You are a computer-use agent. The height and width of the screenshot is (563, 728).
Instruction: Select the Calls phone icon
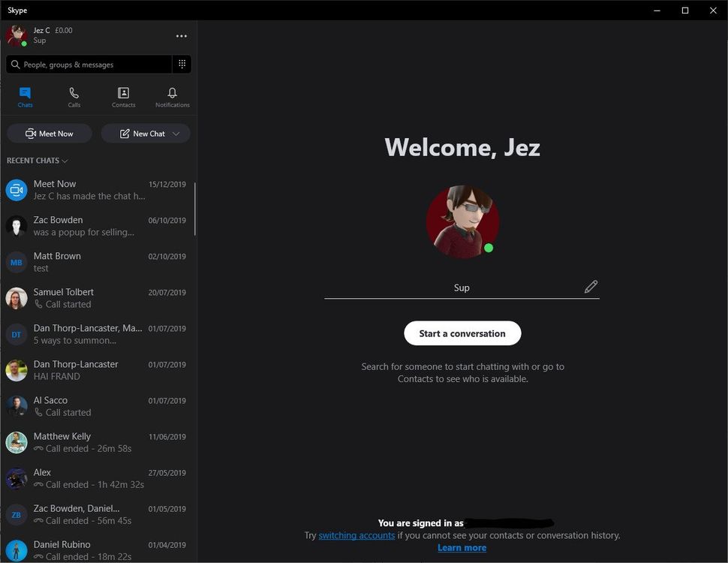coord(74,92)
